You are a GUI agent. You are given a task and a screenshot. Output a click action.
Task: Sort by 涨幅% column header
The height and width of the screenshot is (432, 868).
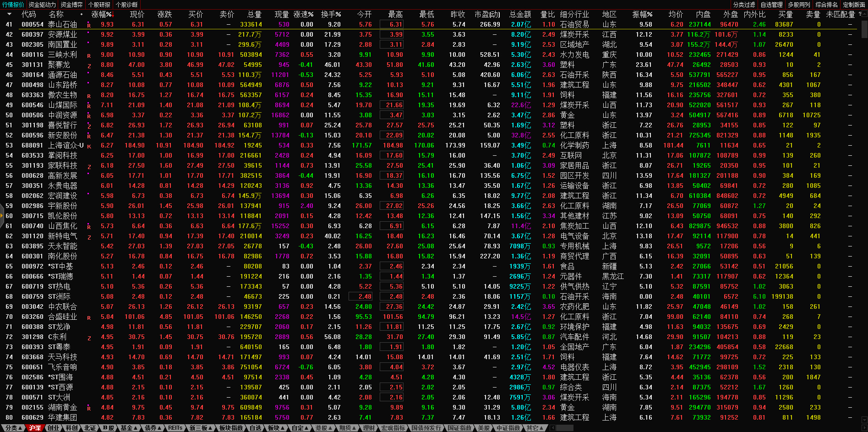(102, 14)
